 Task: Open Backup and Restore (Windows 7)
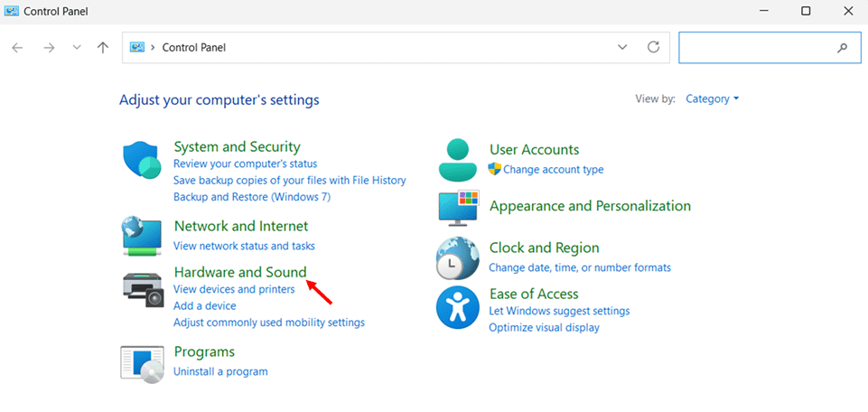coord(252,197)
